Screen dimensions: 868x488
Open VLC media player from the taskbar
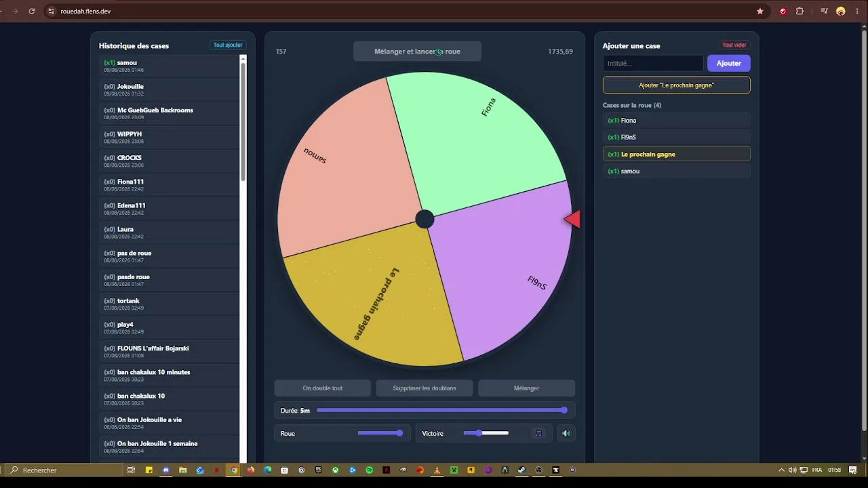pyautogui.click(x=437, y=470)
